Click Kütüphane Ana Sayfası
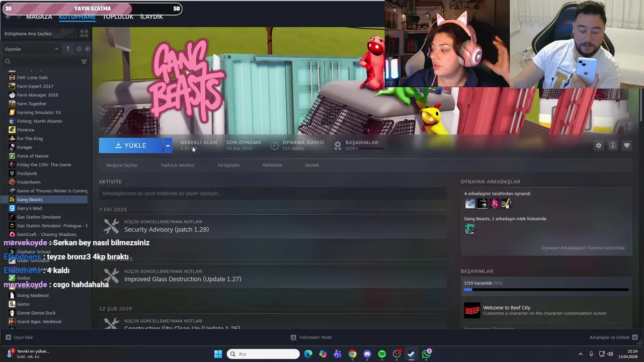Screen dimensions: 644x362 pyautogui.click(x=28, y=34)
